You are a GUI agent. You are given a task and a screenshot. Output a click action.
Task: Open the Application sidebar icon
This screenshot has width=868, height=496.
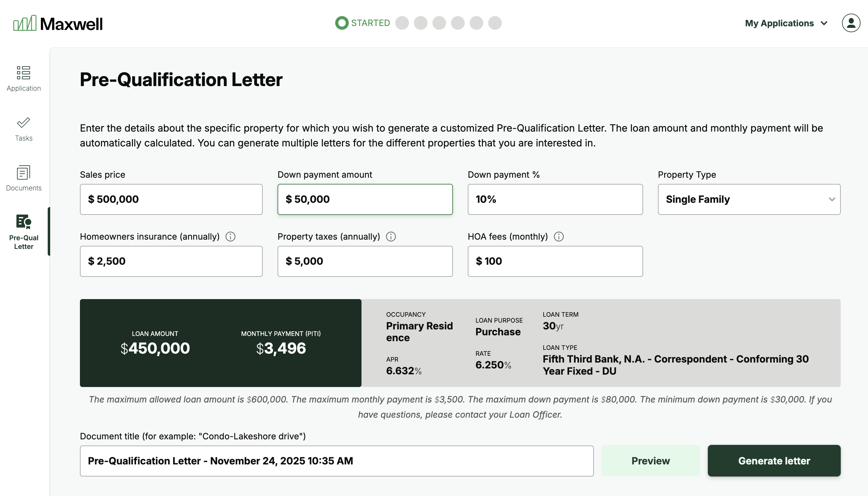point(24,72)
